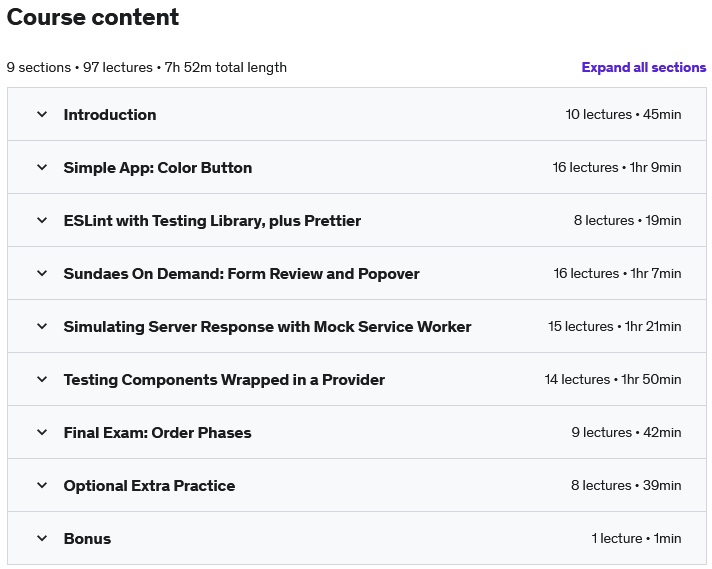Screen dimensions: 712x569
Task: Toggle chevron for Mock Service Worker section
Action: (x=42, y=327)
